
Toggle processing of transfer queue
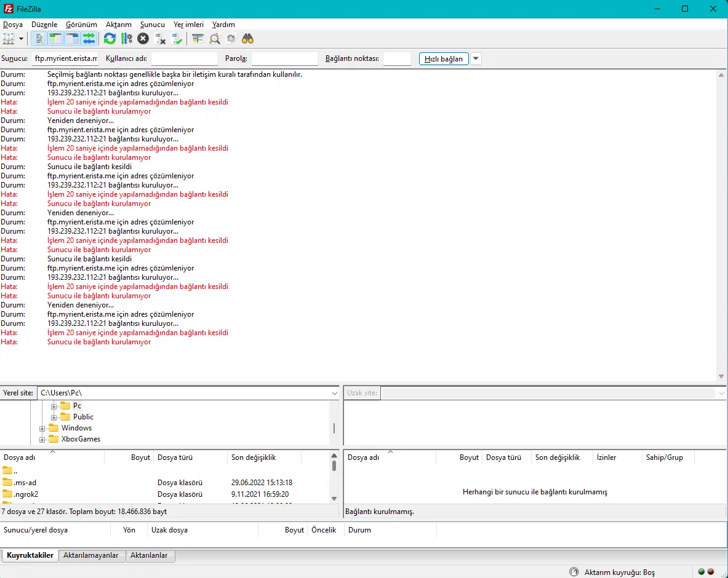pyautogui.click(x=126, y=39)
